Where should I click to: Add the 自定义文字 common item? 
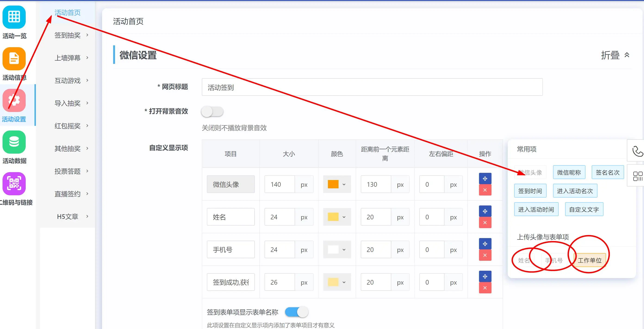[584, 209]
